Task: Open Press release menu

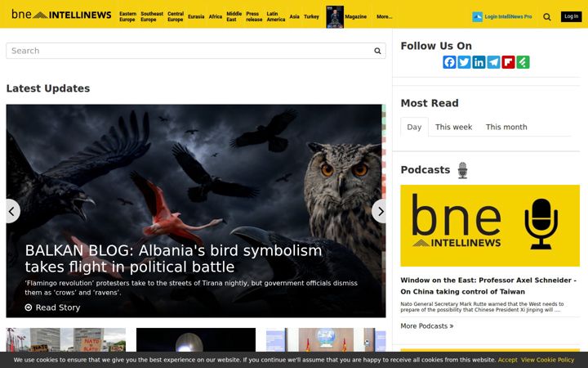Action: (254, 16)
